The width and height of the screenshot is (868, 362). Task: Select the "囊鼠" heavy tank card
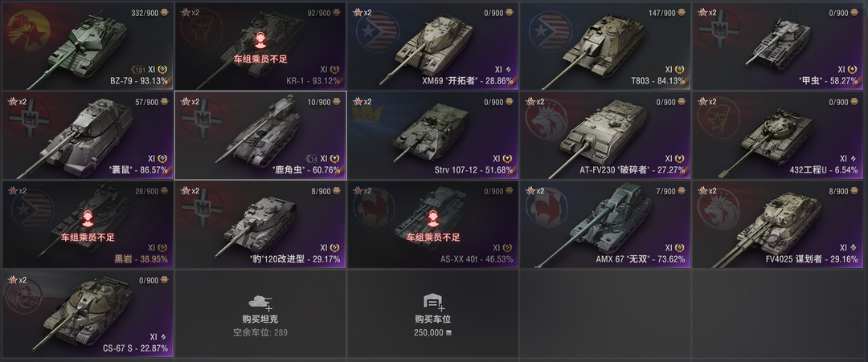coord(88,136)
